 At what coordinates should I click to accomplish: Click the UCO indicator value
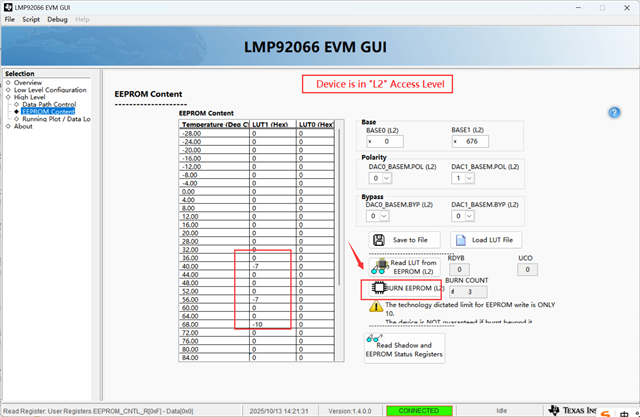click(527, 269)
